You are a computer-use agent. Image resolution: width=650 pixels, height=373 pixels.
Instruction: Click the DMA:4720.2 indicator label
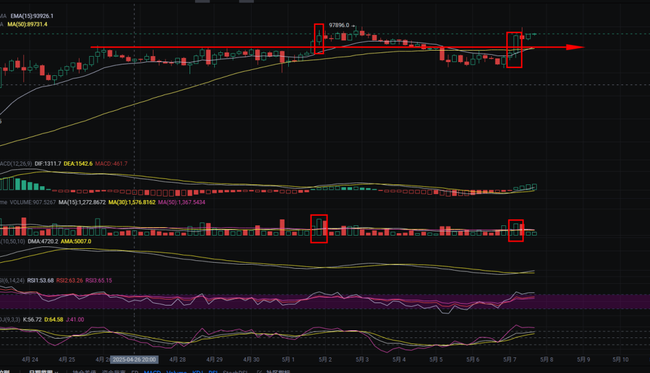43,241
